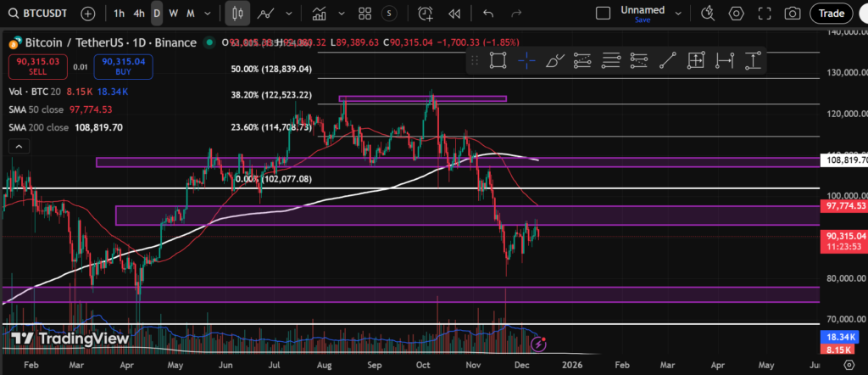Select the Price range measuring tool

pos(753,60)
